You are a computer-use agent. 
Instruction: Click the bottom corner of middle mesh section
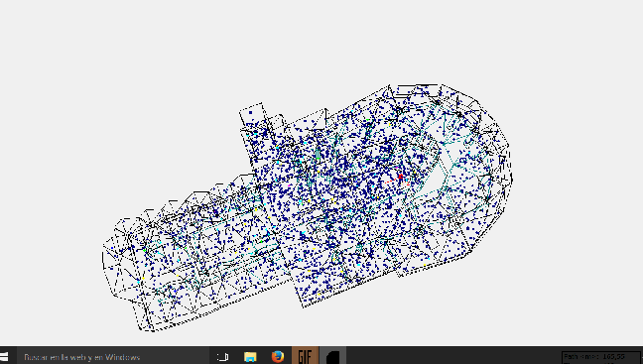[x=303, y=305]
